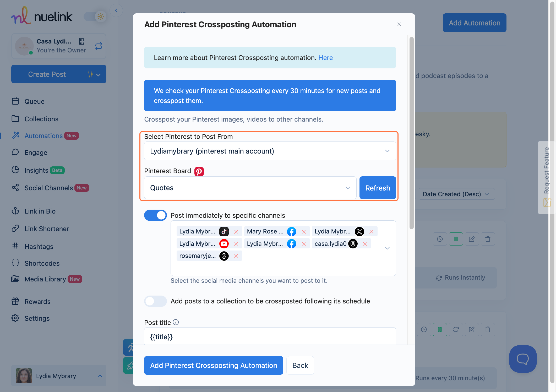This screenshot has height=392, width=556.
Task: Open the Pinterest Board Quotes dropdown
Action: (250, 188)
